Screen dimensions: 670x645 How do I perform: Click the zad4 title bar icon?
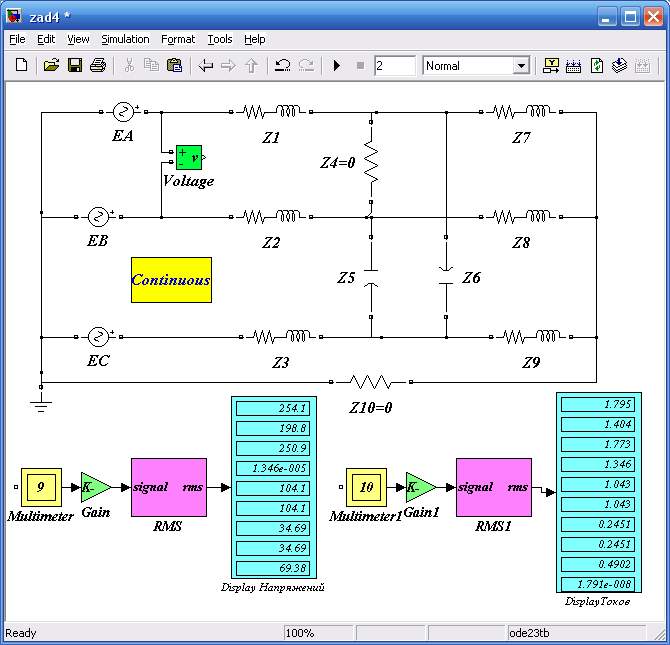(x=14, y=16)
